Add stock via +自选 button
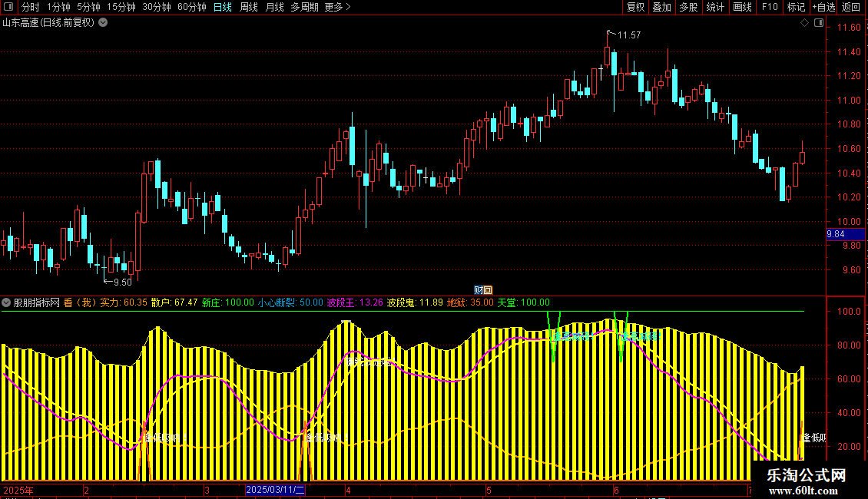The image size is (868, 499). pos(823,7)
